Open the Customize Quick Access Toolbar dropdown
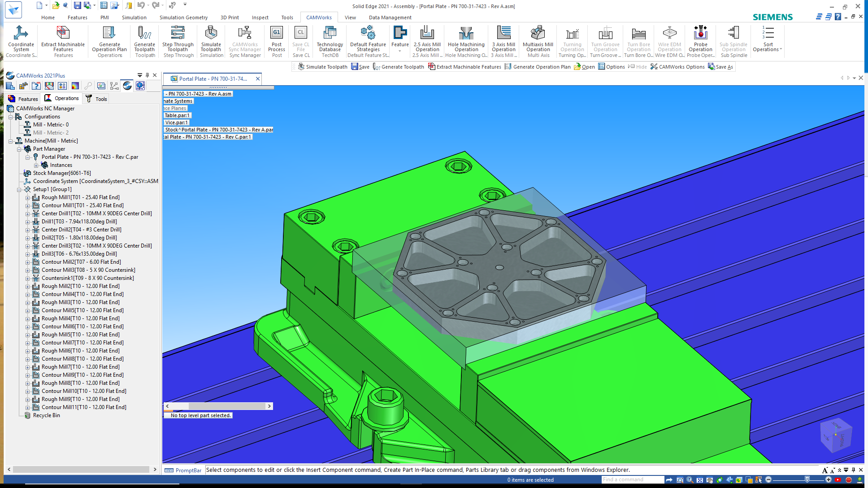The width and height of the screenshot is (868, 488). [x=185, y=5]
